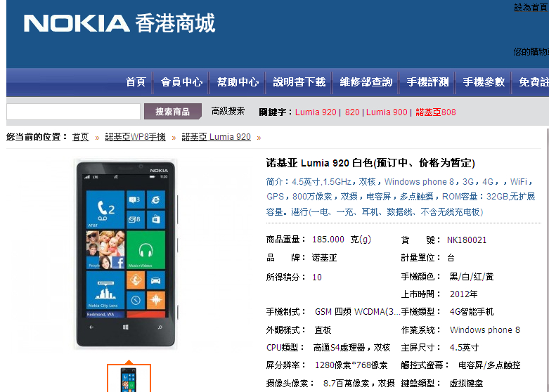Click the 設為首頁 link at top right
The height and width of the screenshot is (392, 549).
531,8
